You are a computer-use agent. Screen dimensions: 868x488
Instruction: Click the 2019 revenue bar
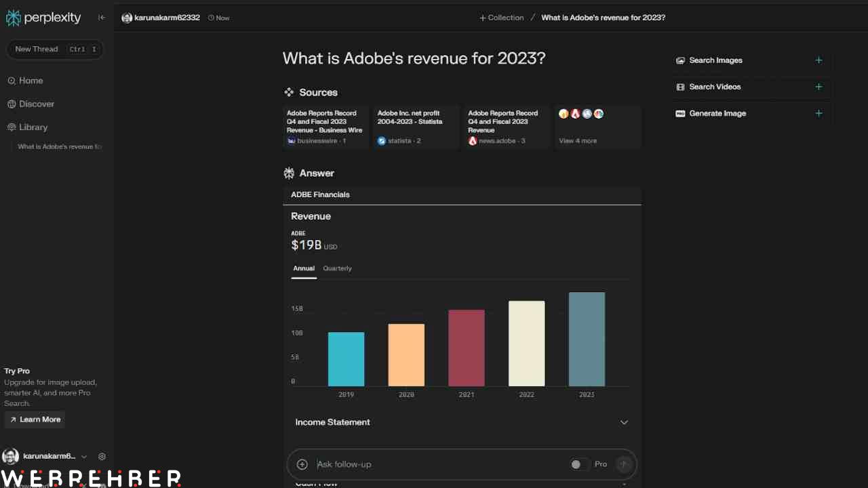coord(346,359)
